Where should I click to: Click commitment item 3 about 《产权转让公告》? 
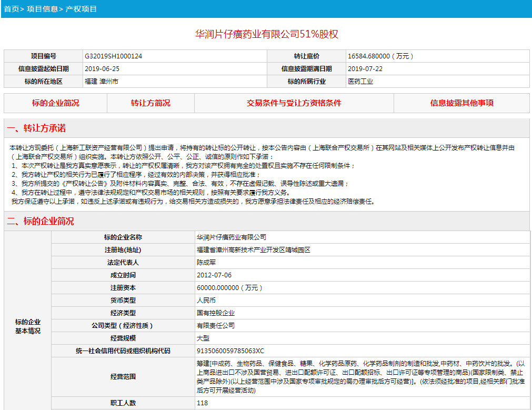[180, 183]
